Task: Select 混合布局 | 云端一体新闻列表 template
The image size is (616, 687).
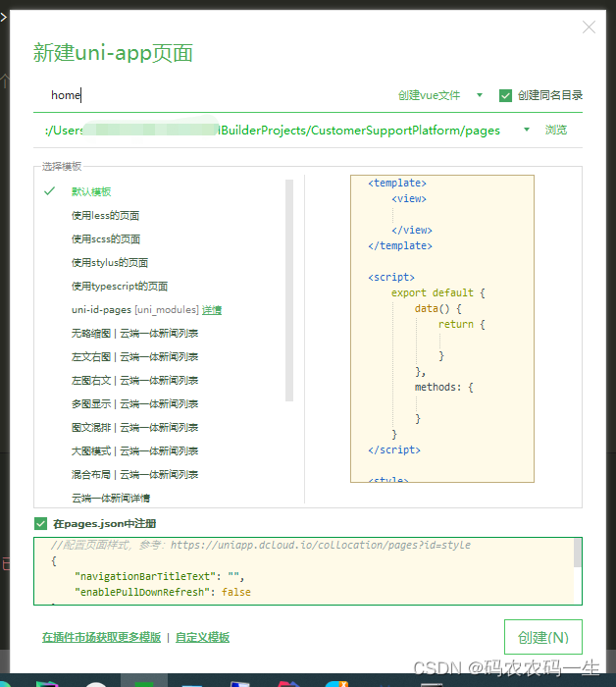Action: point(134,474)
